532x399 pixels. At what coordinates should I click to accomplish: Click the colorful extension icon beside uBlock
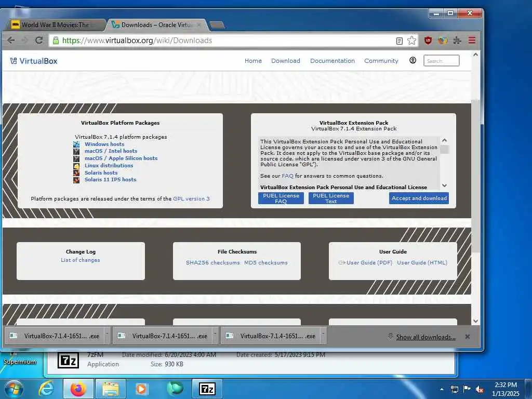pos(443,41)
